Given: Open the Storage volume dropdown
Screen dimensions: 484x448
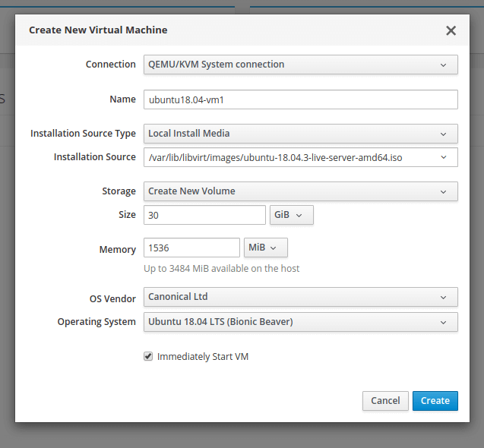Looking at the screenshot, I should (300, 191).
